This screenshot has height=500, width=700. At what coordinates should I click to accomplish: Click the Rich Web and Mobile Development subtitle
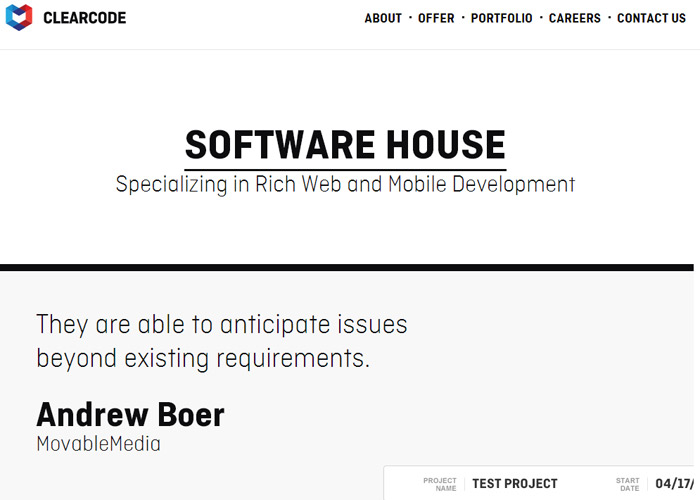click(x=345, y=184)
